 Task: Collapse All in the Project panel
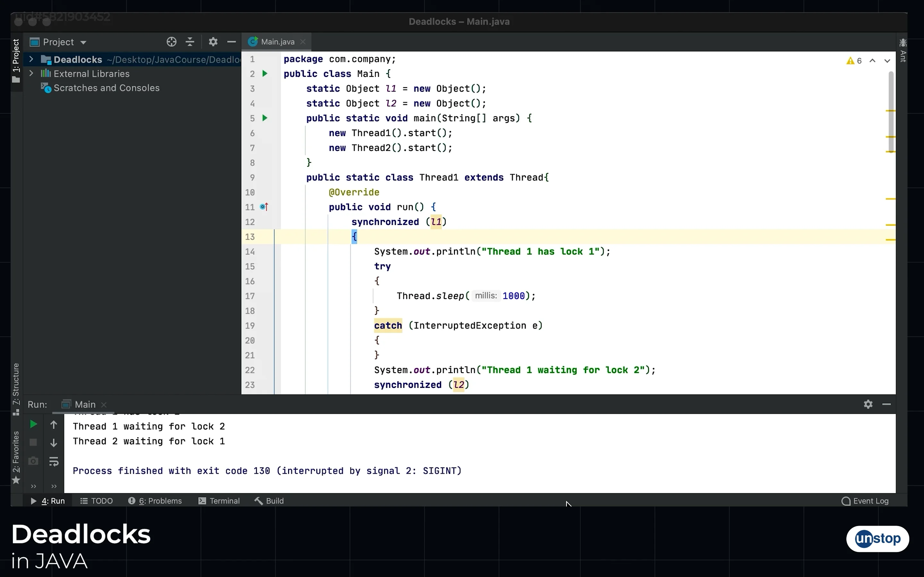point(190,42)
